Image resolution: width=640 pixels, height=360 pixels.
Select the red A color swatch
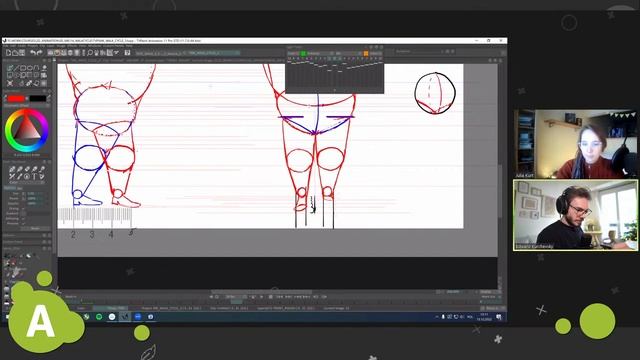click(16, 98)
